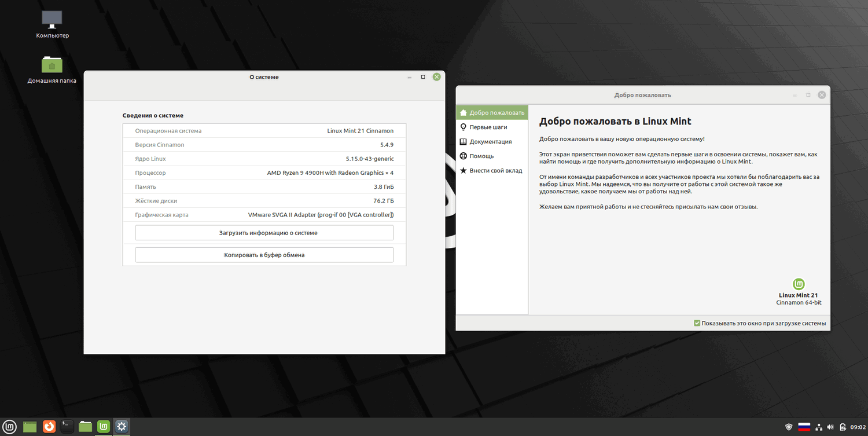Close the Добро пожаловать window

point(822,95)
